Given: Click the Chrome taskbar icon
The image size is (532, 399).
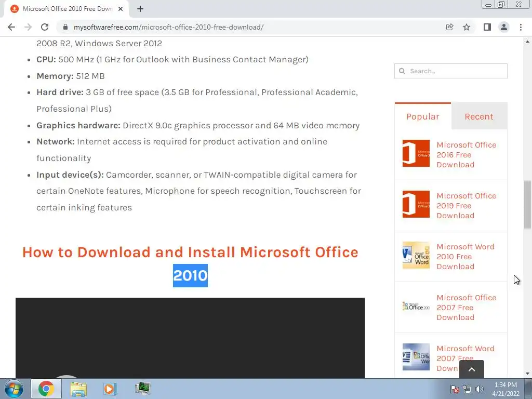Looking at the screenshot, I should pos(46,389).
